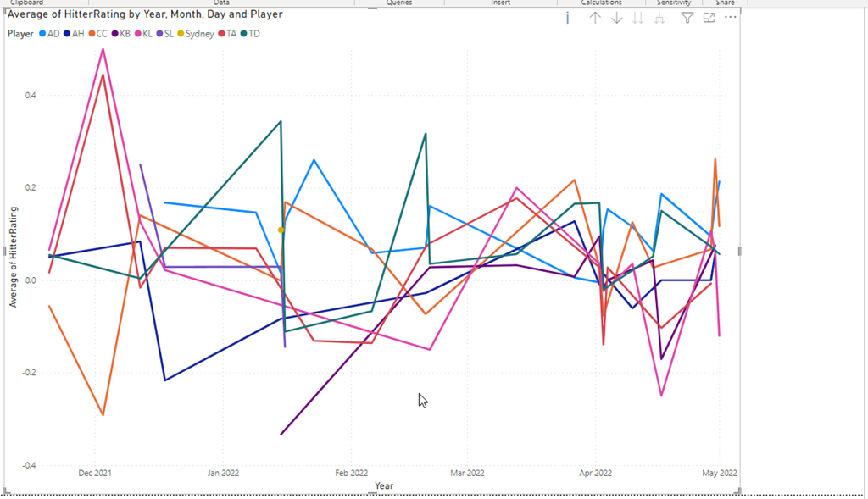Click the visual info icon in header

pyautogui.click(x=568, y=18)
